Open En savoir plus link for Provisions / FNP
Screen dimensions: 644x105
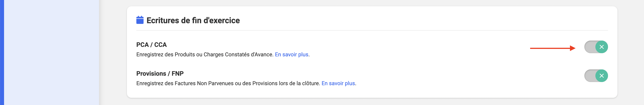coord(338,83)
